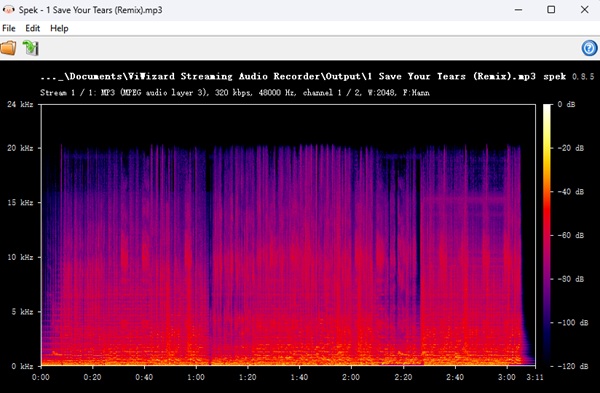Click inside the spectrogram plot area
This screenshot has height=393, width=600.
click(288, 235)
